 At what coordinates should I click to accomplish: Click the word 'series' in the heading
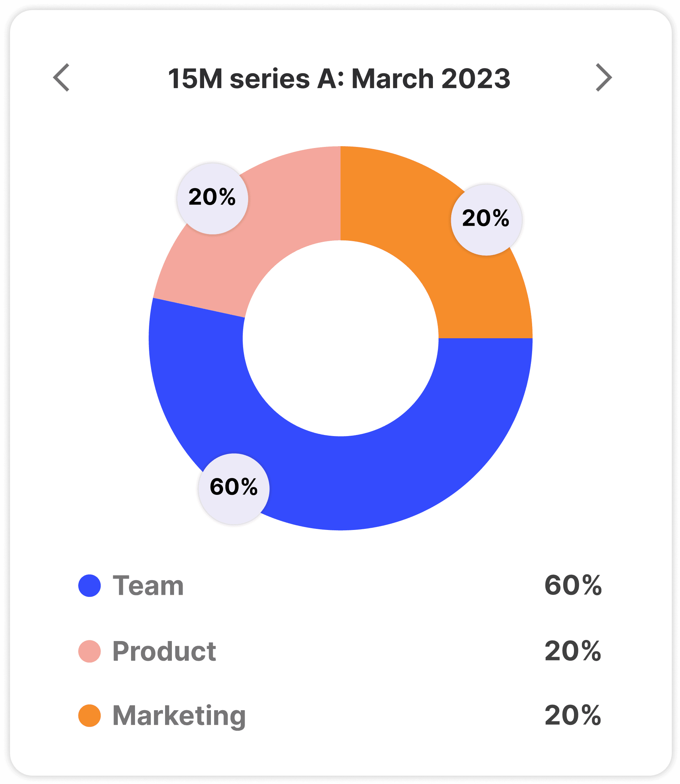tap(270, 80)
